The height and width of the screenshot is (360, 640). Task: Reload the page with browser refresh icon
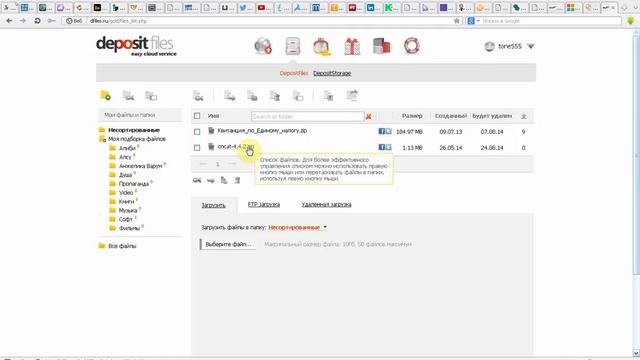[37, 20]
